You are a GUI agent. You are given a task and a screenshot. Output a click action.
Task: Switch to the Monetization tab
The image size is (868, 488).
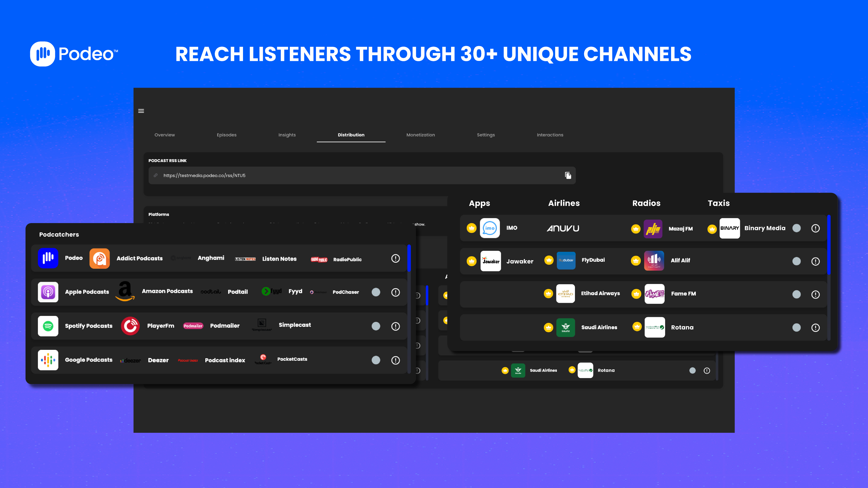421,135
